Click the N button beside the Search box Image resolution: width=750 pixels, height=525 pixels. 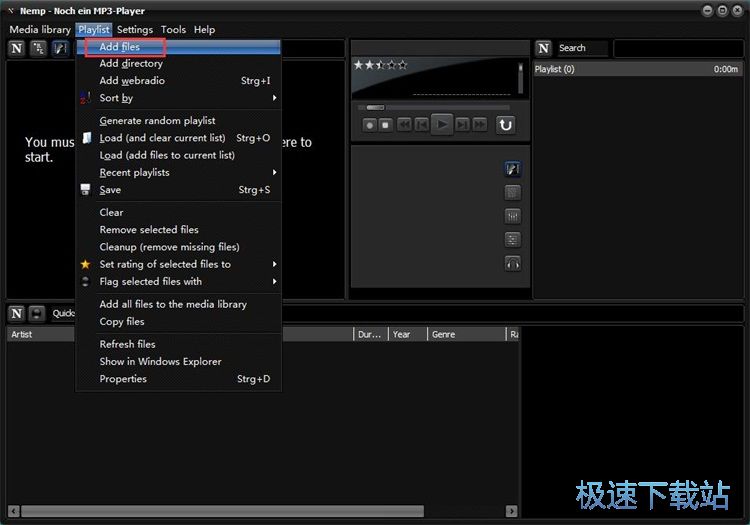point(544,48)
